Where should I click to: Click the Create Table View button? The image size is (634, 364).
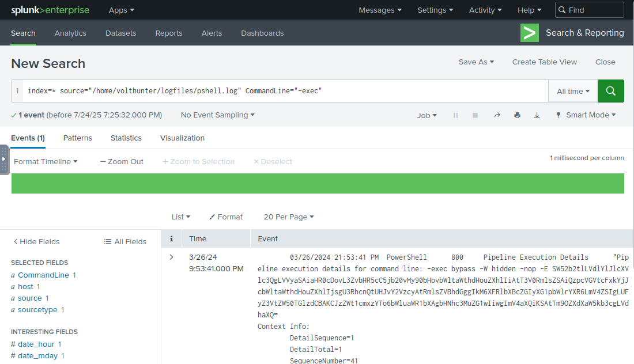pos(544,62)
